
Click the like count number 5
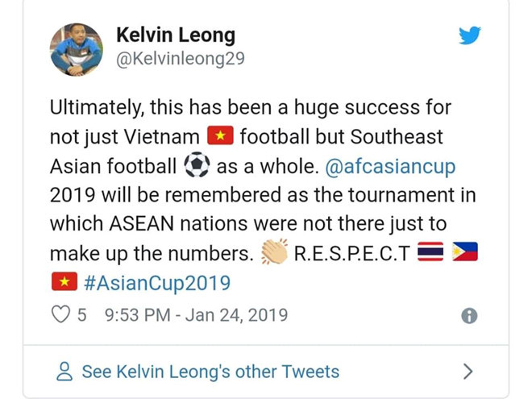pos(82,314)
